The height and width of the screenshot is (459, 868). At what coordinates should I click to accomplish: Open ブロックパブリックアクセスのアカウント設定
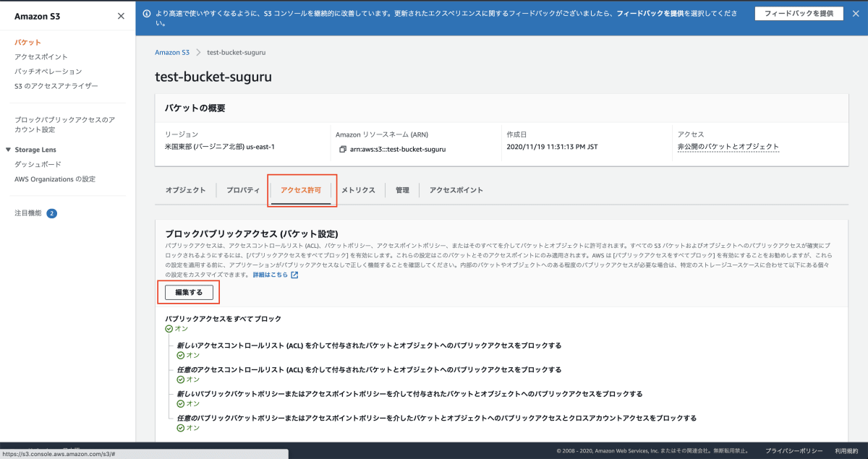coord(65,124)
